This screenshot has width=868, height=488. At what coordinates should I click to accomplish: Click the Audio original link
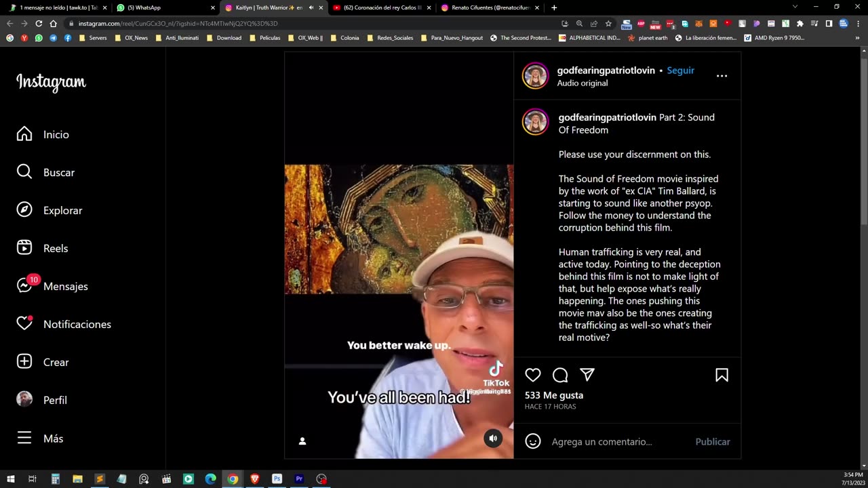(x=583, y=83)
